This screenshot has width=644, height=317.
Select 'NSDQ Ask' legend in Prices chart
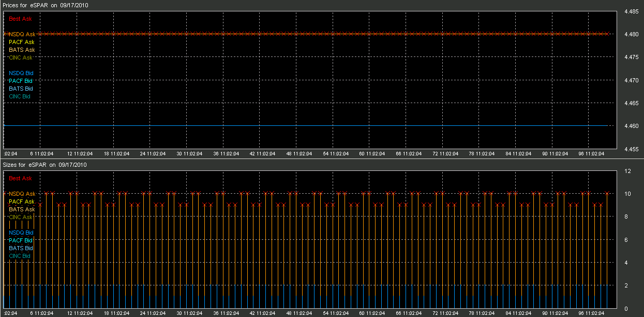[22, 34]
